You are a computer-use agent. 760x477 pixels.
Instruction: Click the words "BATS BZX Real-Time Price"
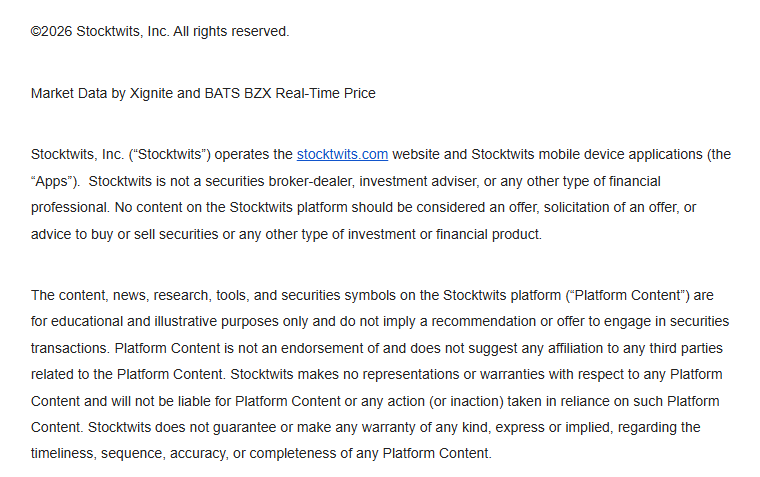click(x=290, y=93)
